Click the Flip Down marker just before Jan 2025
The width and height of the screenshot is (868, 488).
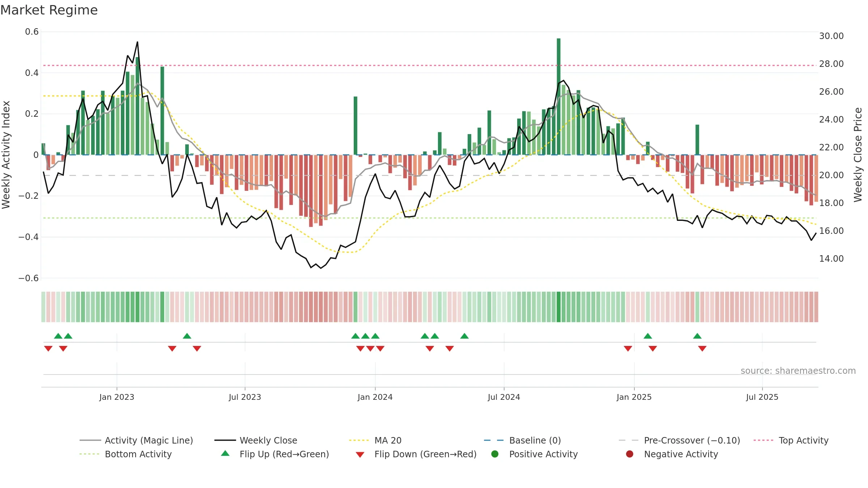628,348
